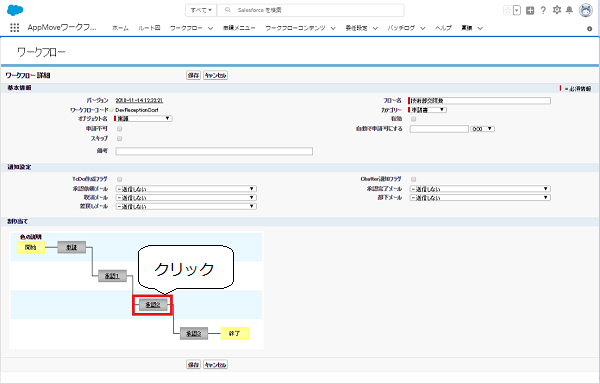Image resolution: width=600 pixels, height=384 pixels.
Task: Click the favorites star icon
Action: pyautogui.click(x=508, y=10)
